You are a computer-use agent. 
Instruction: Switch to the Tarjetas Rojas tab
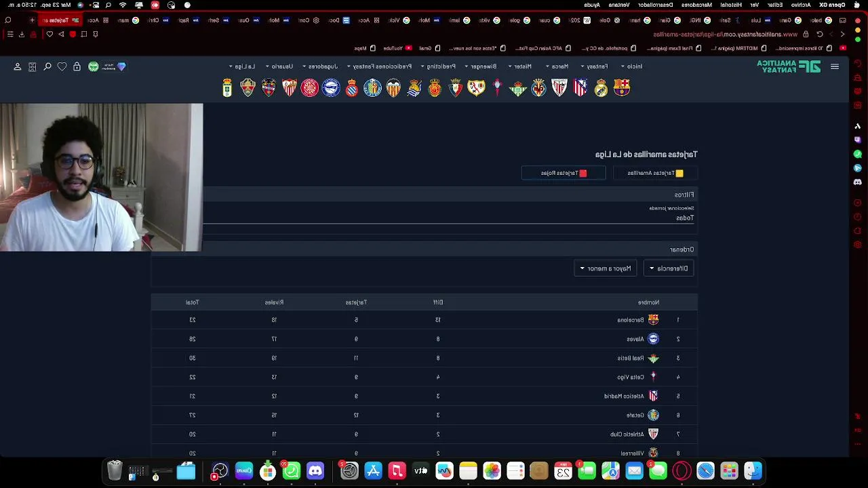point(564,173)
